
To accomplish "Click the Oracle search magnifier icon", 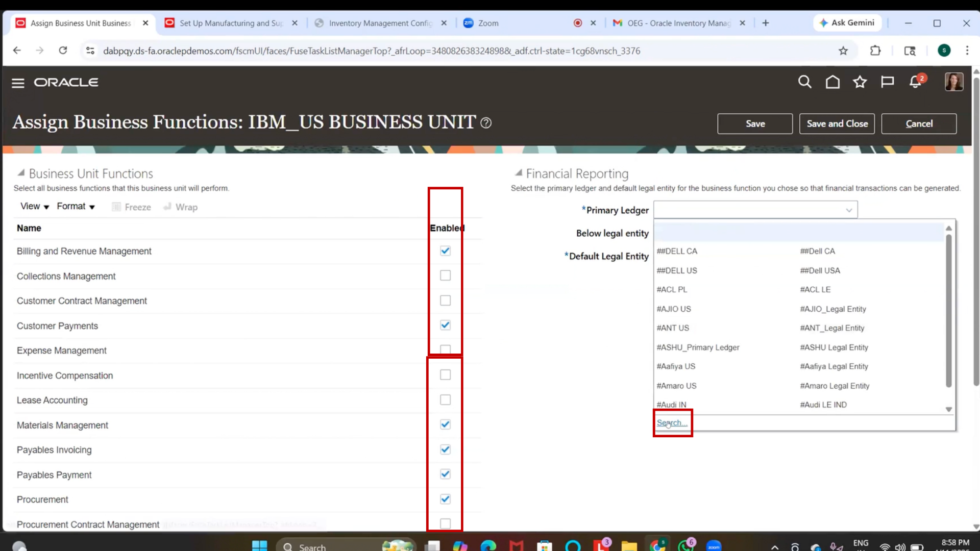I will click(804, 82).
